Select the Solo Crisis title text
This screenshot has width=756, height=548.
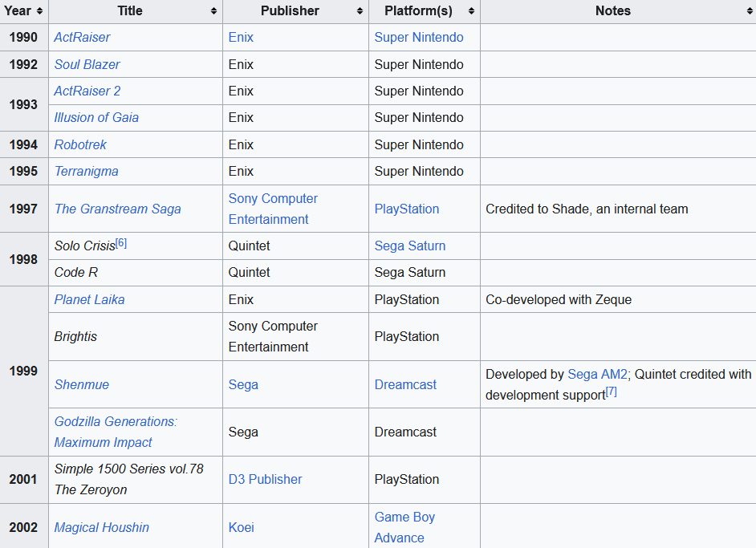(x=85, y=246)
